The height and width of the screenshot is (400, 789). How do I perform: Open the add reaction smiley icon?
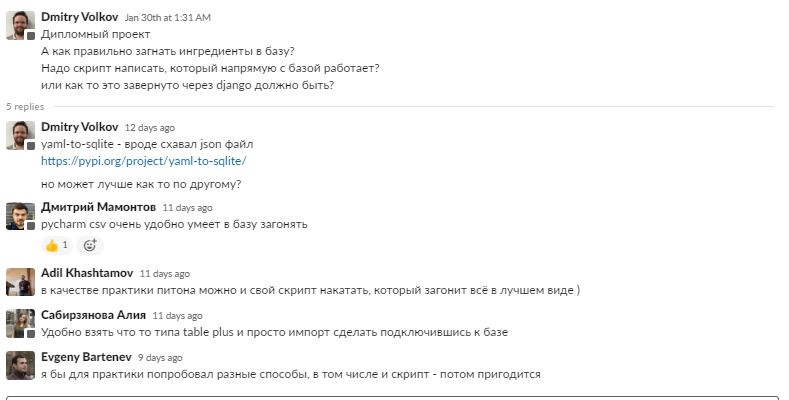click(x=90, y=246)
